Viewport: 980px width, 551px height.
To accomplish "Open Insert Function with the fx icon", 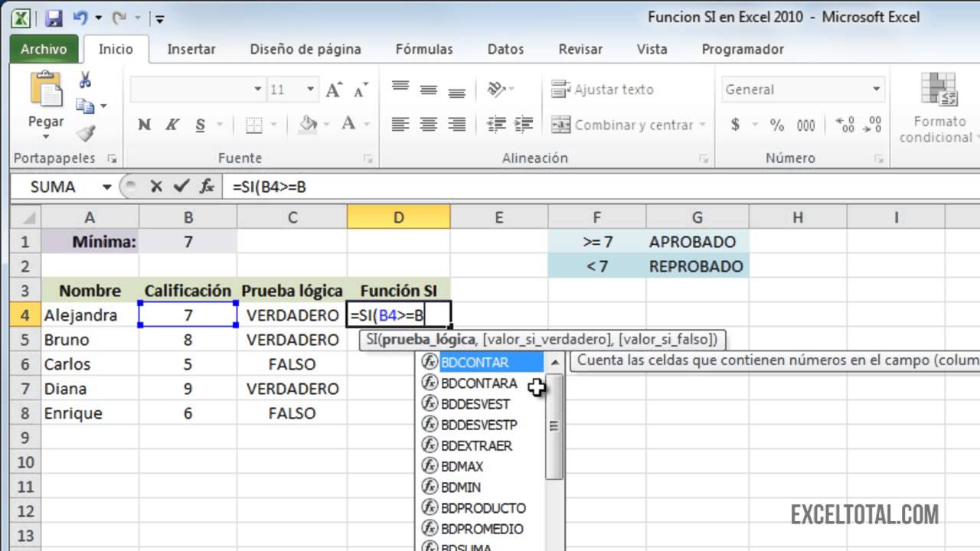I will pyautogui.click(x=206, y=186).
